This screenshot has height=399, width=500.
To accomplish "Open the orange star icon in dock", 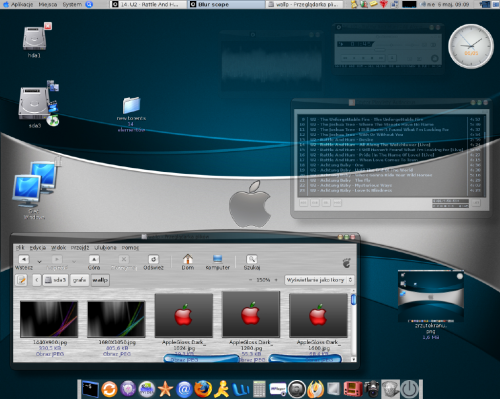I will (165, 389).
